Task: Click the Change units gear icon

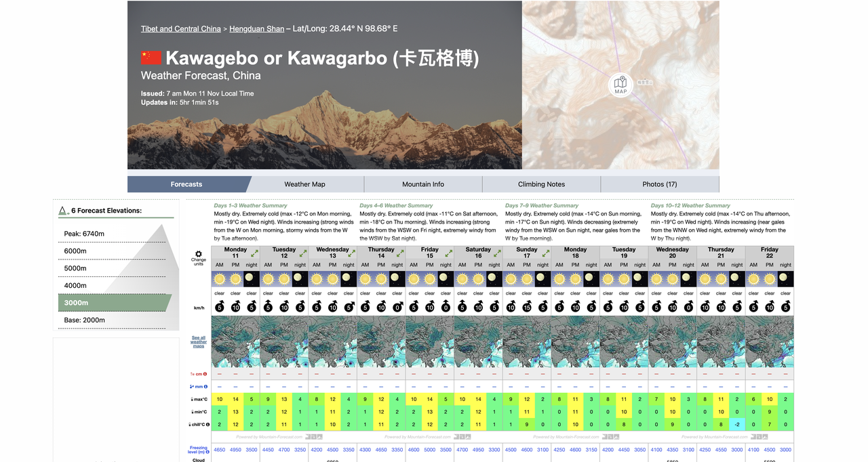Action: coord(198,253)
